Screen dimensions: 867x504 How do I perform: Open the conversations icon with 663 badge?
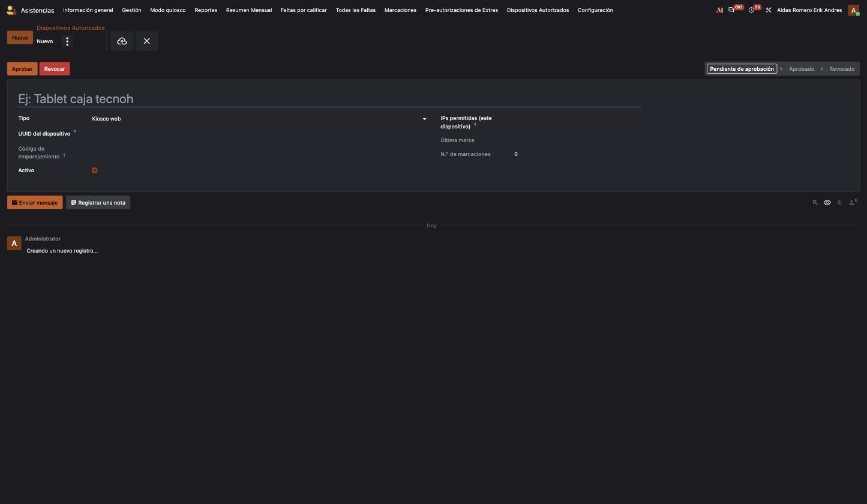(731, 10)
